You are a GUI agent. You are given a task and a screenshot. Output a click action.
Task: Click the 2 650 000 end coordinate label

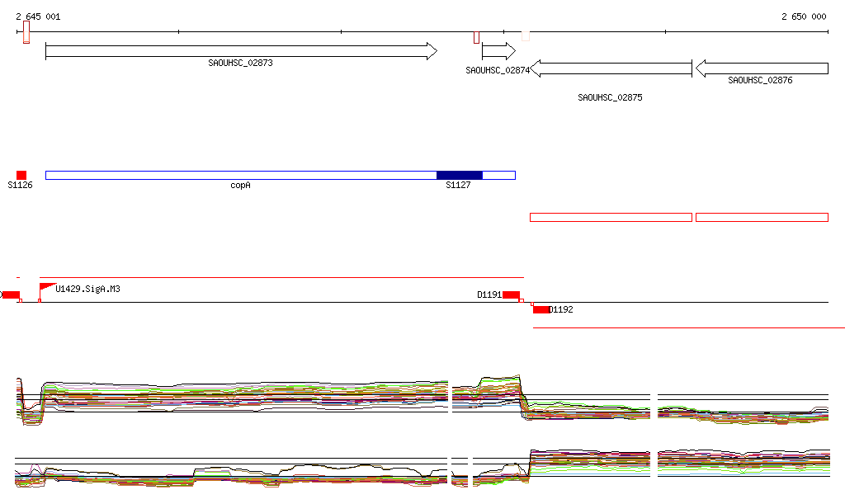804,16
